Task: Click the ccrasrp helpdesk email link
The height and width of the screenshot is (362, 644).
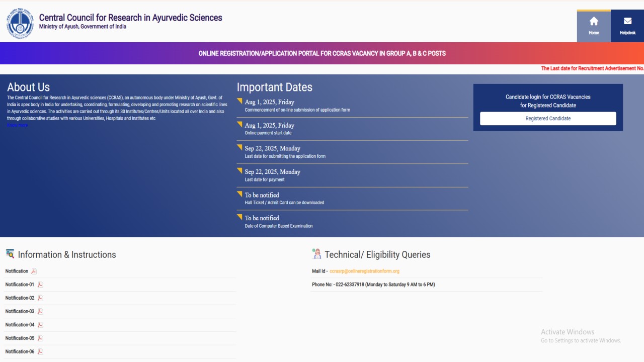Action: (364, 271)
